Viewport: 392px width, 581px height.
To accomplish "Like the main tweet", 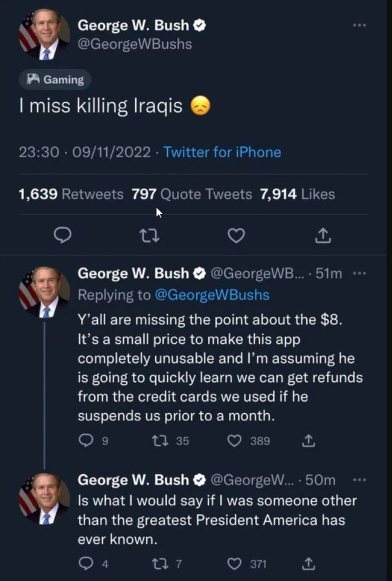I will [236, 236].
